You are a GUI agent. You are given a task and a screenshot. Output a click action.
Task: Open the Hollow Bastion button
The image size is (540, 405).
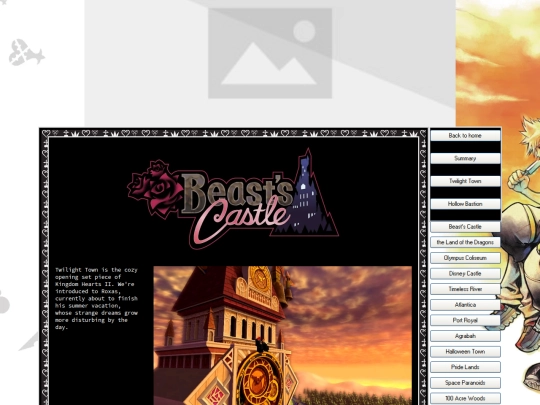point(465,204)
